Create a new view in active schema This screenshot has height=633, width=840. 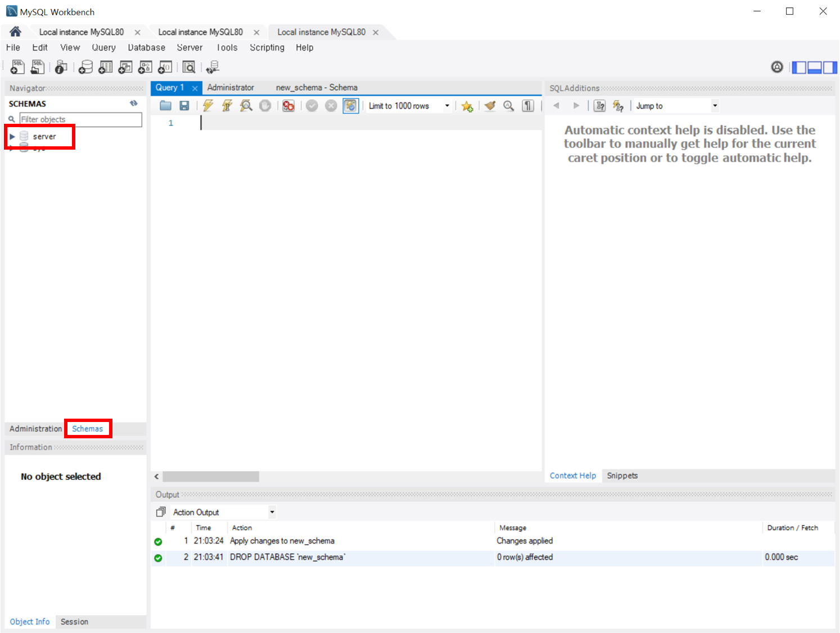[125, 68]
